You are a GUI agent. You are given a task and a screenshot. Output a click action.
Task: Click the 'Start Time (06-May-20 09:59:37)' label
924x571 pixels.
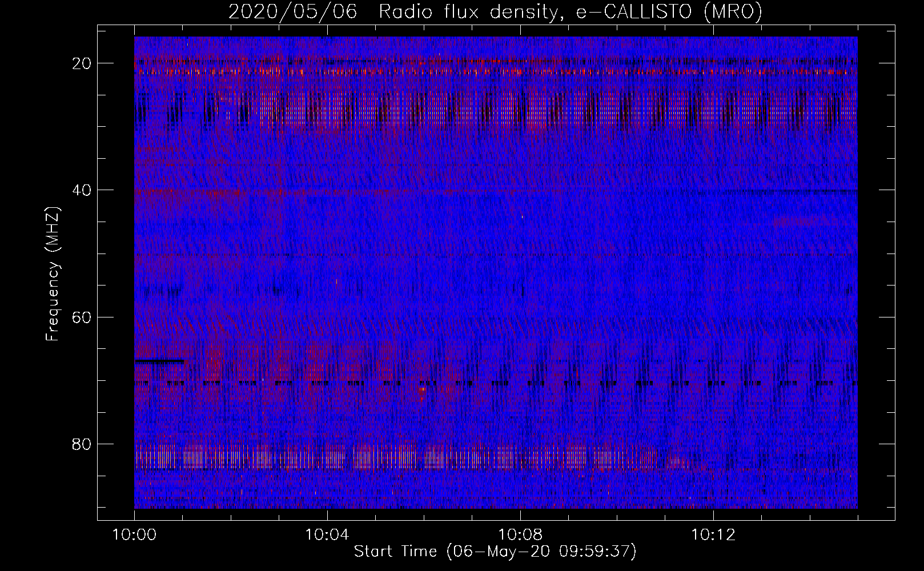click(495, 552)
